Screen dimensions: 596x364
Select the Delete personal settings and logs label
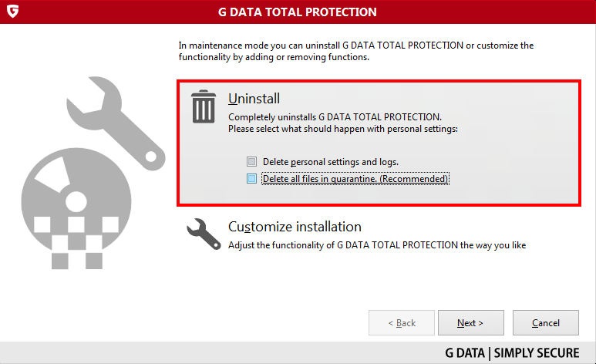coord(330,162)
